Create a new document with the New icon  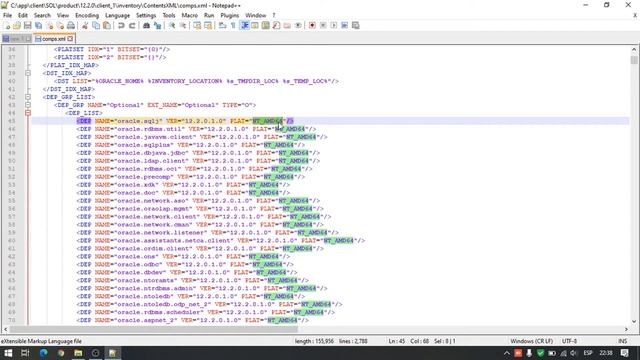click(x=7, y=25)
